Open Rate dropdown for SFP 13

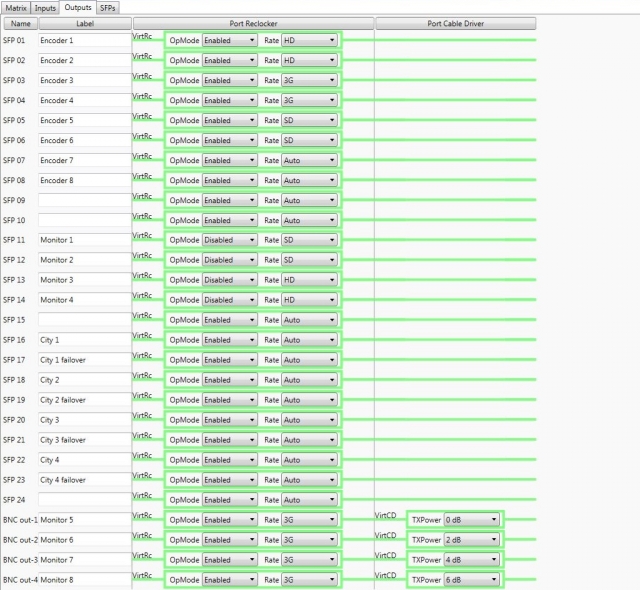309,281
